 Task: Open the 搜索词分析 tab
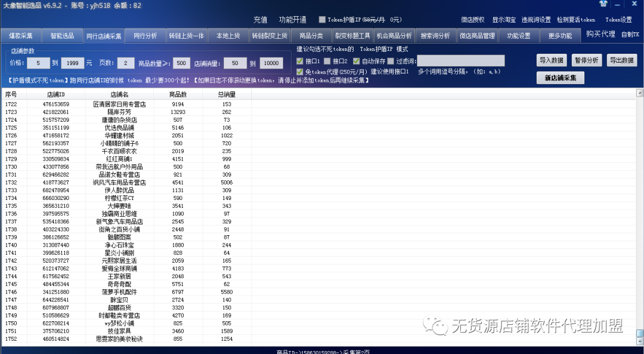click(x=436, y=36)
